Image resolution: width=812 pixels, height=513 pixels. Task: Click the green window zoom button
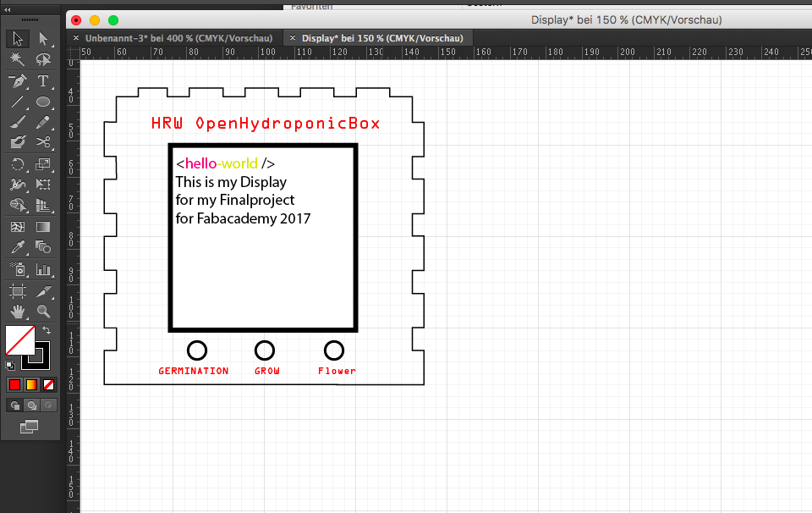pyautogui.click(x=113, y=20)
